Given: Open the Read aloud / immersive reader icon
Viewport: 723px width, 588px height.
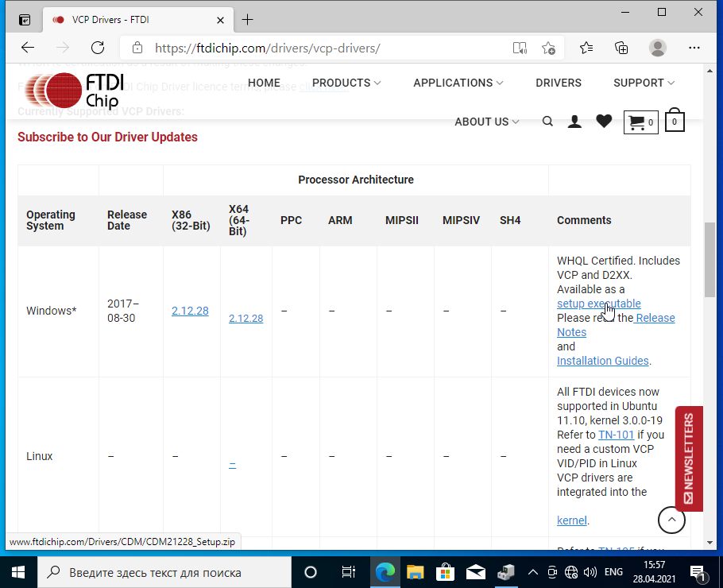Looking at the screenshot, I should (520, 48).
